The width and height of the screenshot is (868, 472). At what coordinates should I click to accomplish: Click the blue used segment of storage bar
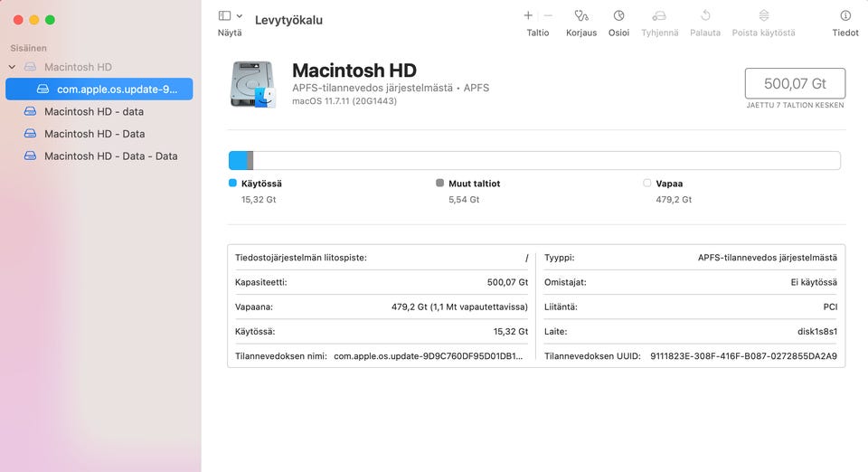coord(238,160)
